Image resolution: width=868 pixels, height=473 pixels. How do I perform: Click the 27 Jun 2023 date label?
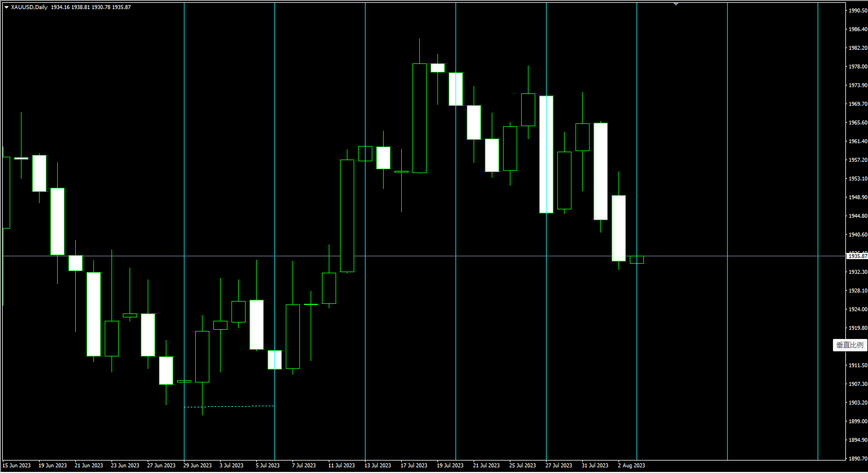[161, 466]
